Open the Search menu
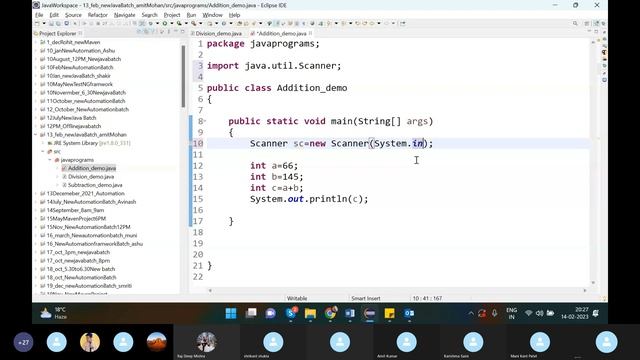Image resolution: width=640 pixels, height=360 pixels. click(149, 15)
